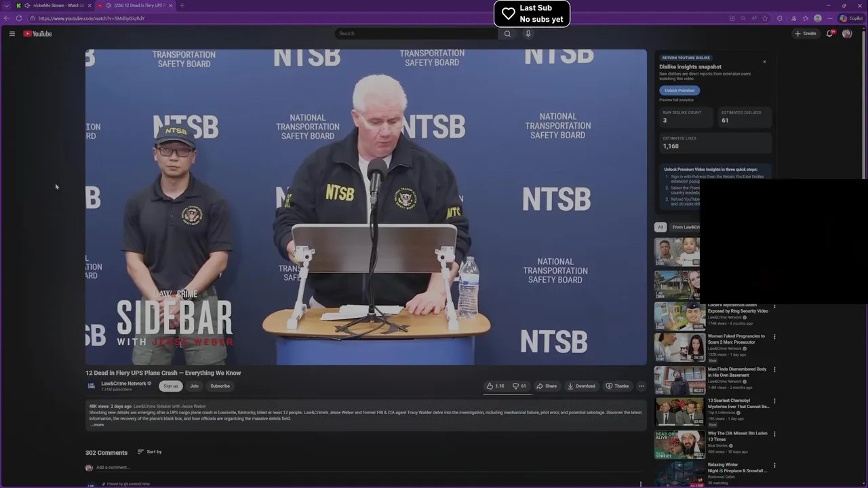Open a new browser tab
This screenshot has height=488, width=868.
click(181, 5)
